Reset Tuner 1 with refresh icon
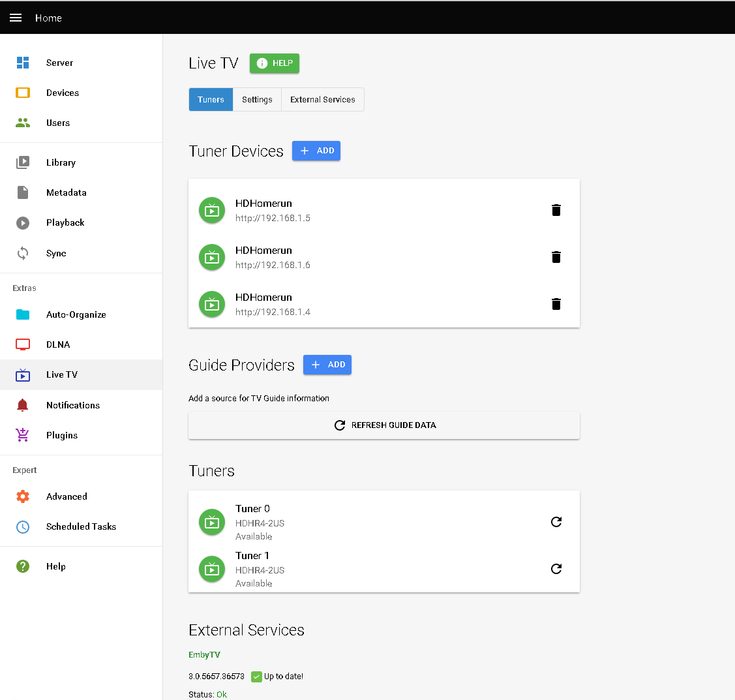Screen dimensions: 735x700 pos(556,569)
